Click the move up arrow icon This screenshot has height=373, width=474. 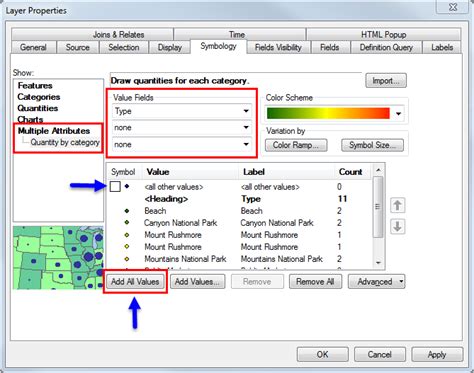[x=397, y=205]
